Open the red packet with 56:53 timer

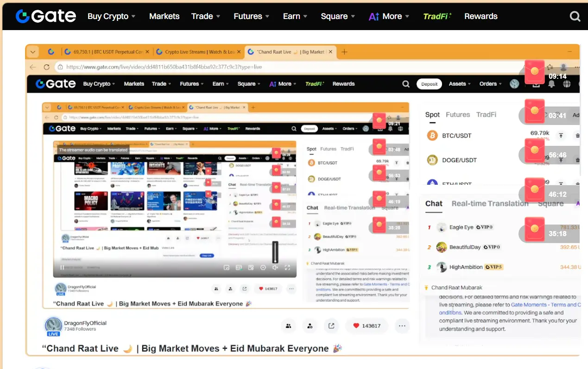pos(379,173)
